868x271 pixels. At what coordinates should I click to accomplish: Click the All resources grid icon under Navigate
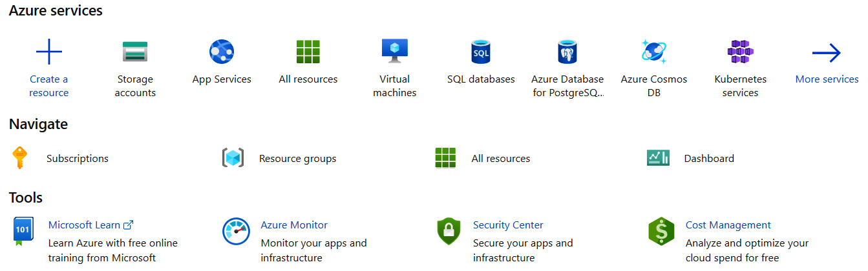(445, 158)
